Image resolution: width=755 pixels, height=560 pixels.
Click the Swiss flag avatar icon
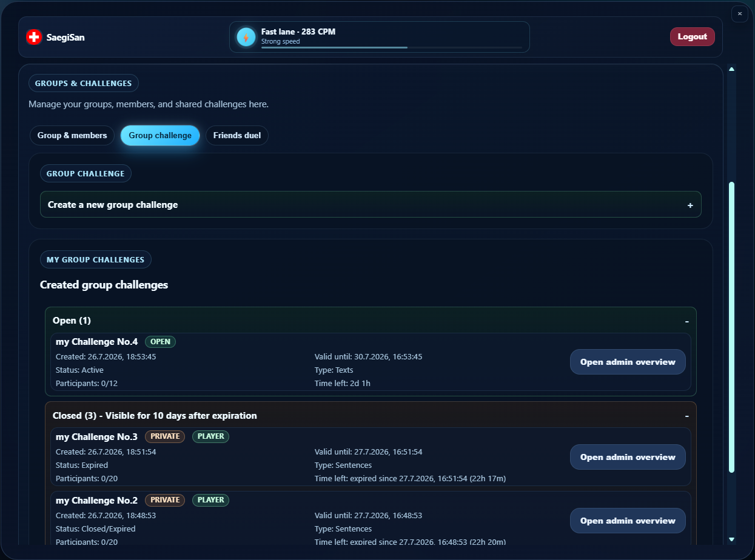[x=34, y=37]
